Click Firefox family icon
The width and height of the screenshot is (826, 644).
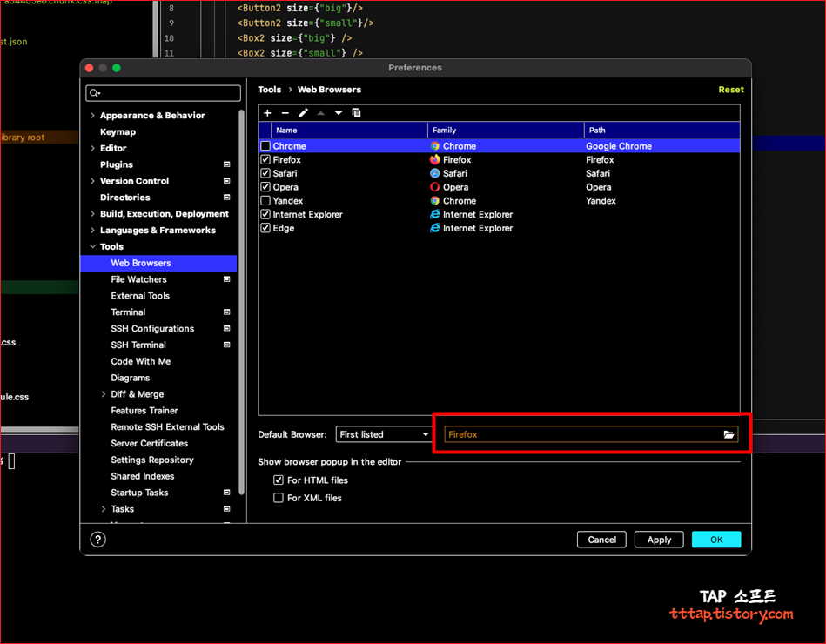tap(434, 159)
